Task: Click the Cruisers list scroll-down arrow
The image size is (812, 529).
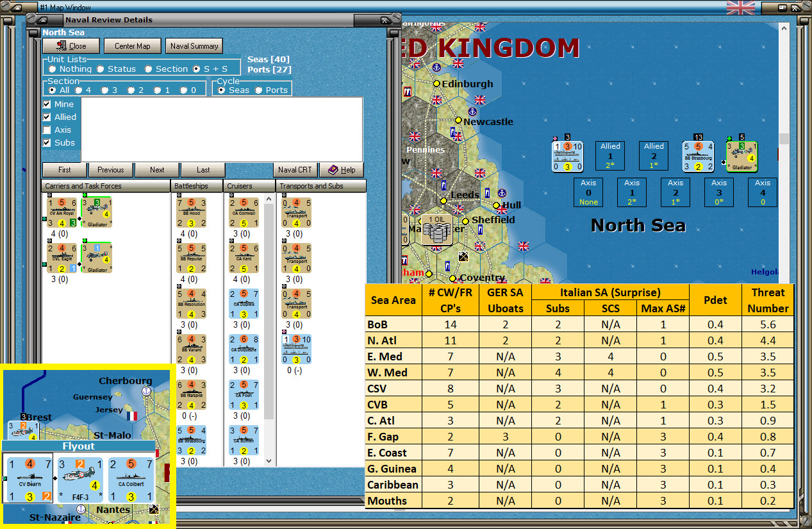Action: tap(269, 461)
